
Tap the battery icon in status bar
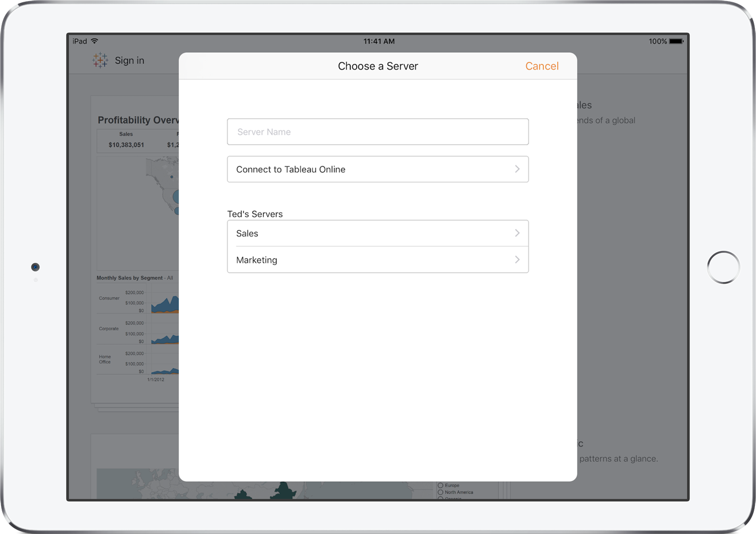pyautogui.click(x=677, y=41)
